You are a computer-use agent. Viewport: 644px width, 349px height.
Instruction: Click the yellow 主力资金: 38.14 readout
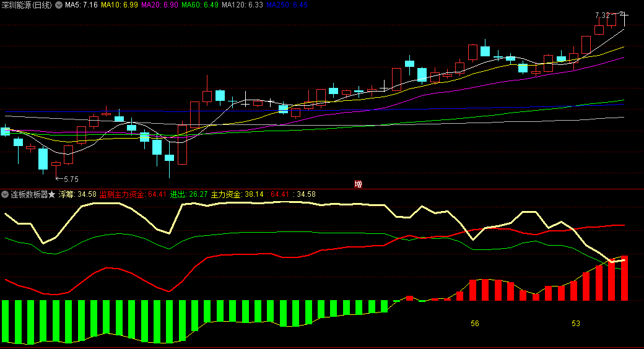(x=237, y=194)
